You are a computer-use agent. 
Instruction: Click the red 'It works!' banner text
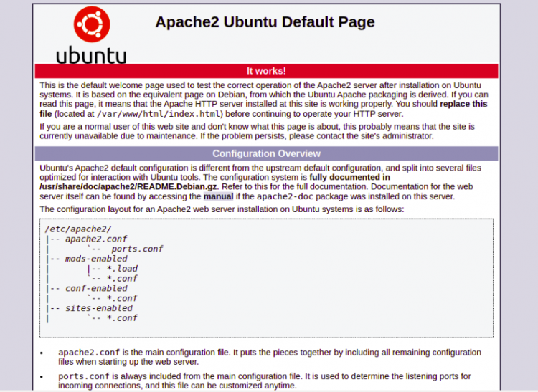click(x=266, y=71)
